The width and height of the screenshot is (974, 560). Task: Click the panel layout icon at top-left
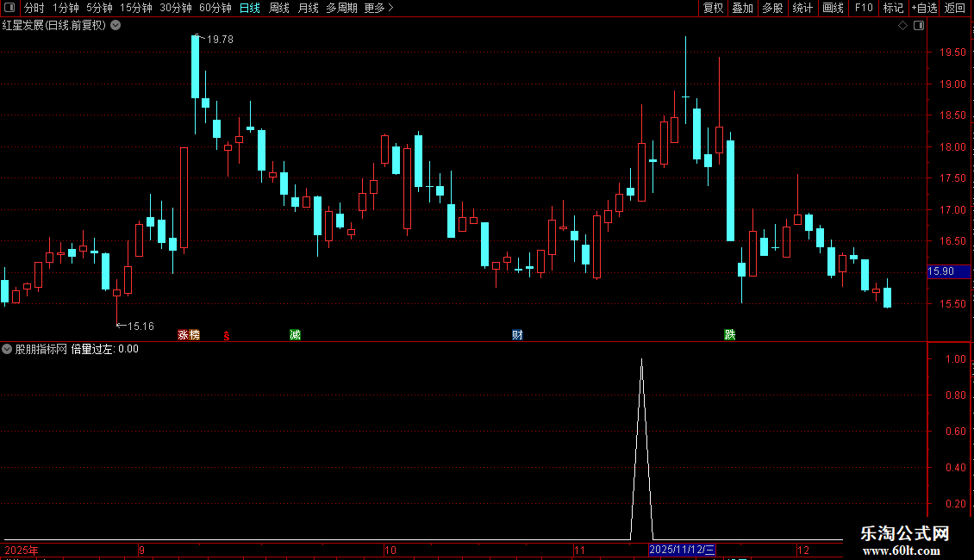coord(9,8)
